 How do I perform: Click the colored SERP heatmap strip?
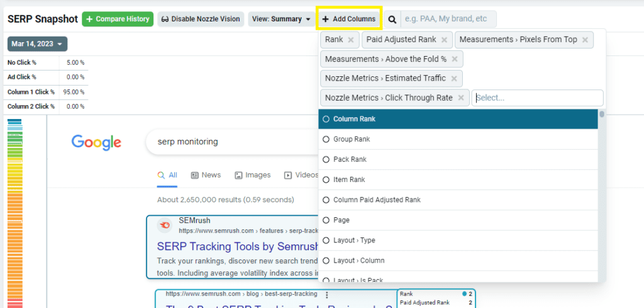[x=14, y=214]
